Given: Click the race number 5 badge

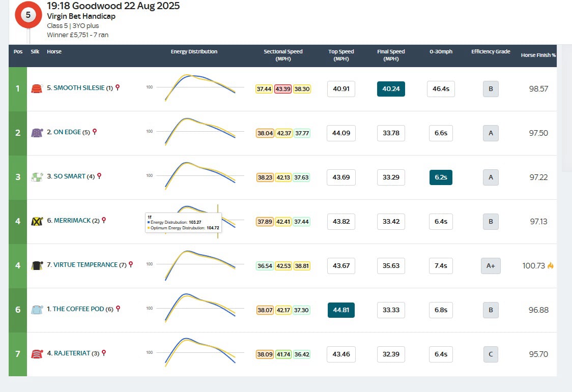Looking at the screenshot, I should coord(28,15).
